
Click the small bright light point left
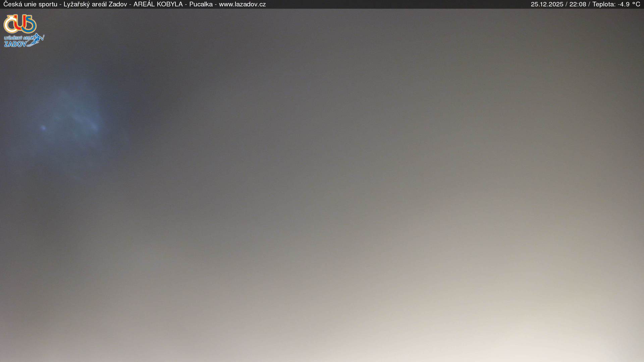tap(43, 127)
